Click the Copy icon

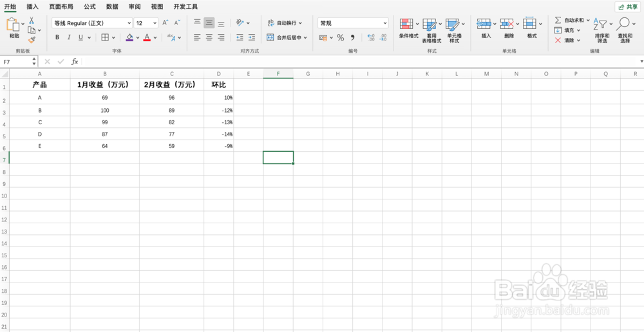32,30
